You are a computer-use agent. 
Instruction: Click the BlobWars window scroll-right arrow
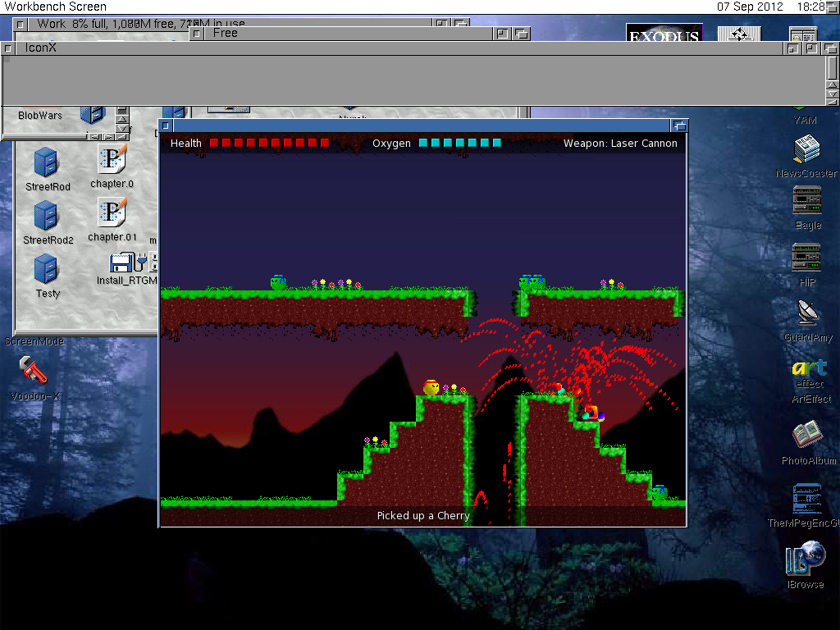coord(108,137)
